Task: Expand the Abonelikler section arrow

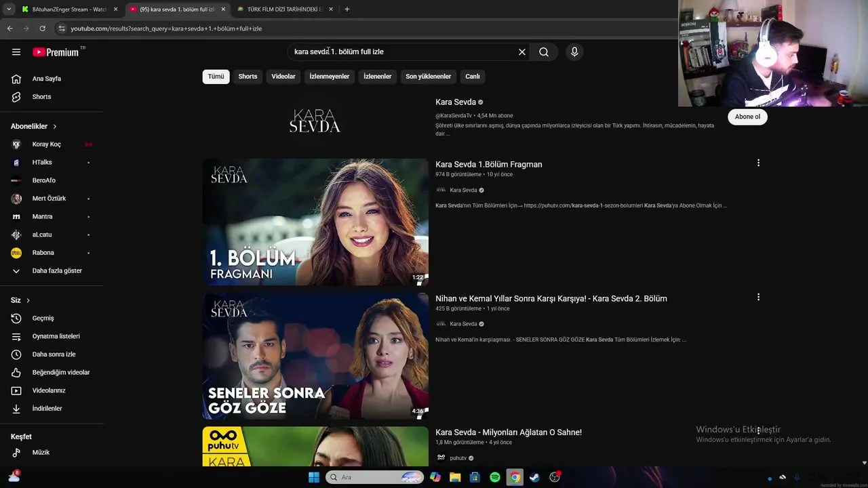Action: (55, 127)
